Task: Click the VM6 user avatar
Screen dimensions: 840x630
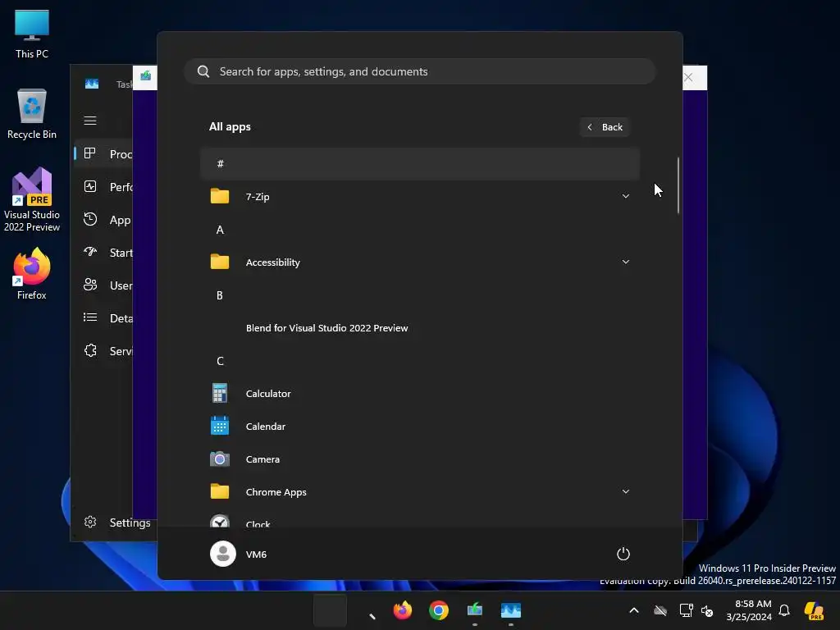Action: tap(223, 554)
